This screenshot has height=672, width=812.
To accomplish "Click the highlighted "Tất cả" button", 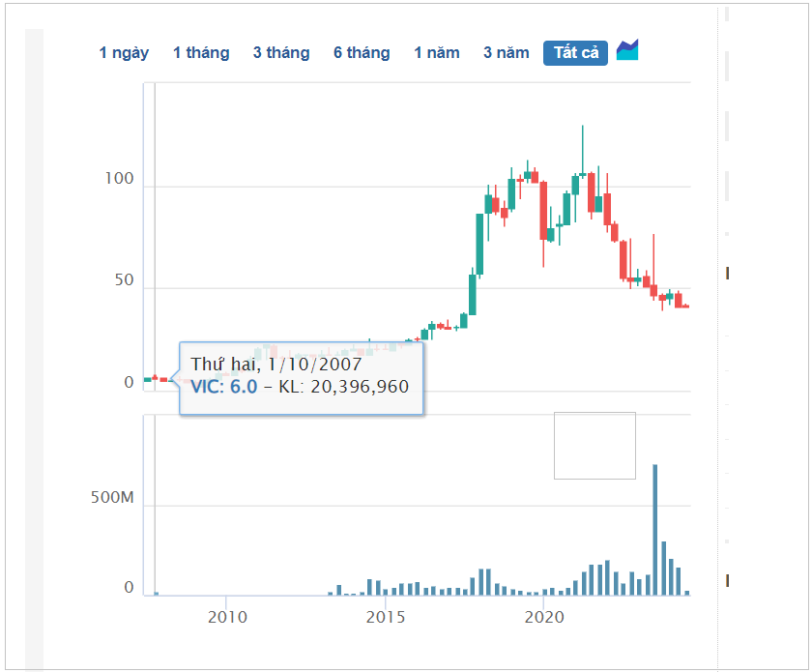I will 575,52.
